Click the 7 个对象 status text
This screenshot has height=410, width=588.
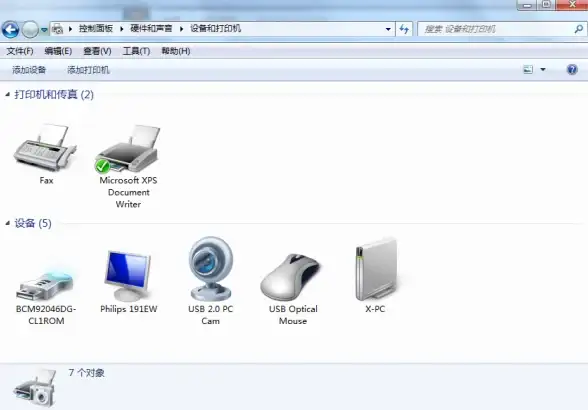86,373
